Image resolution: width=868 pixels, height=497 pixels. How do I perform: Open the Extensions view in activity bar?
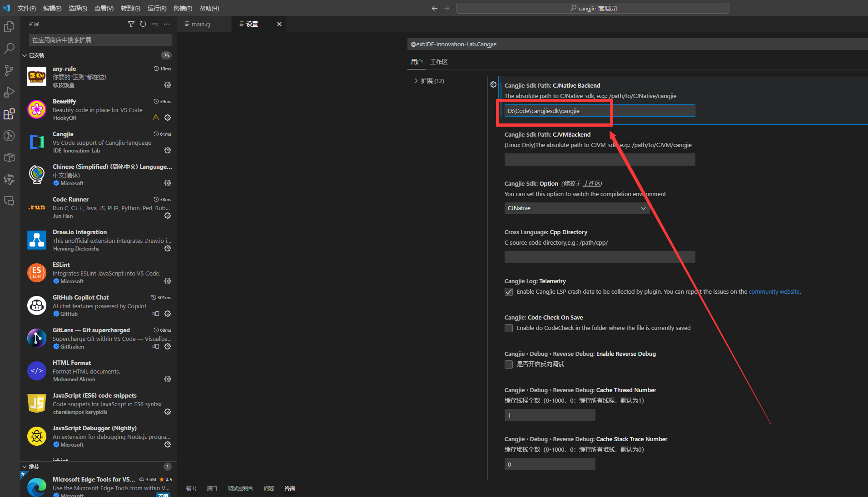[9, 114]
